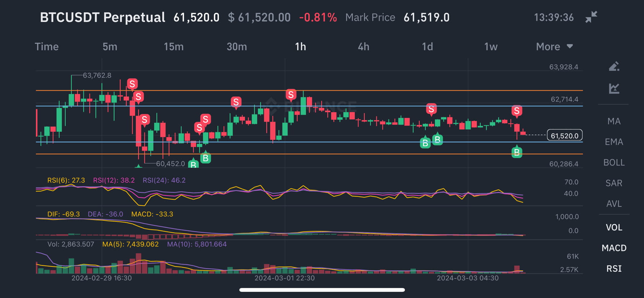Tap the rightmost B buy marker

517,152
